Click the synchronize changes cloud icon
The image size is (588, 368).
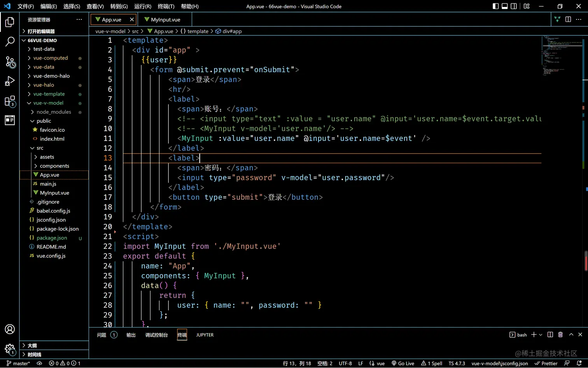[39, 363]
